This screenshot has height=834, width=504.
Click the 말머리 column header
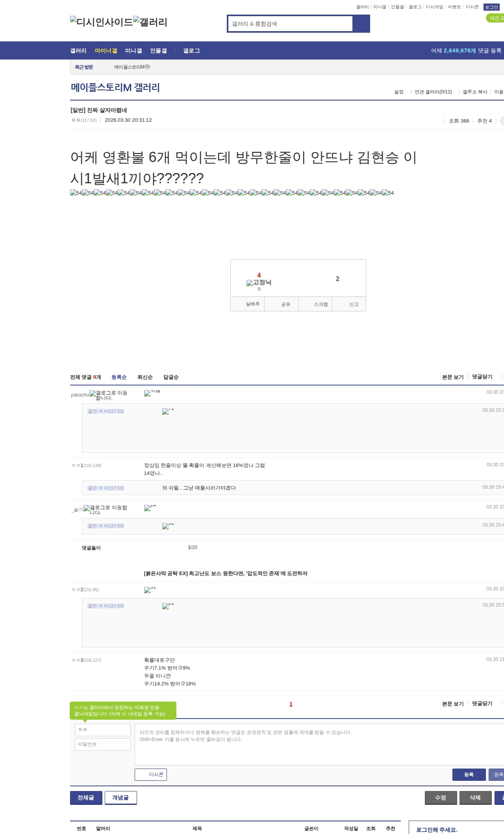(103, 828)
